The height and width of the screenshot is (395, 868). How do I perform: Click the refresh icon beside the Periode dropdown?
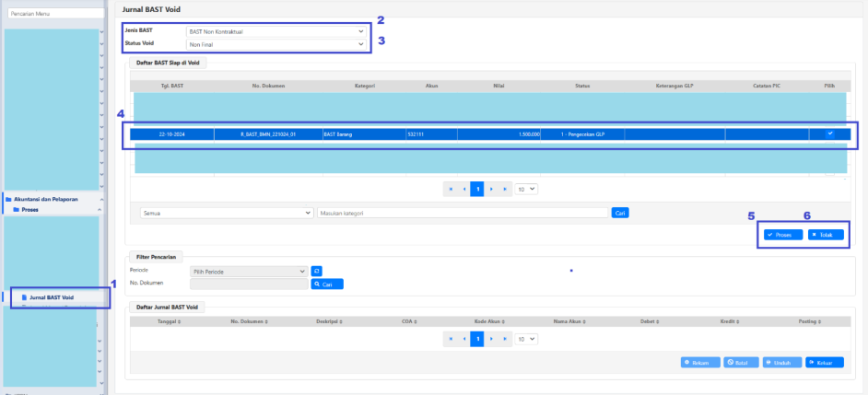tap(316, 272)
